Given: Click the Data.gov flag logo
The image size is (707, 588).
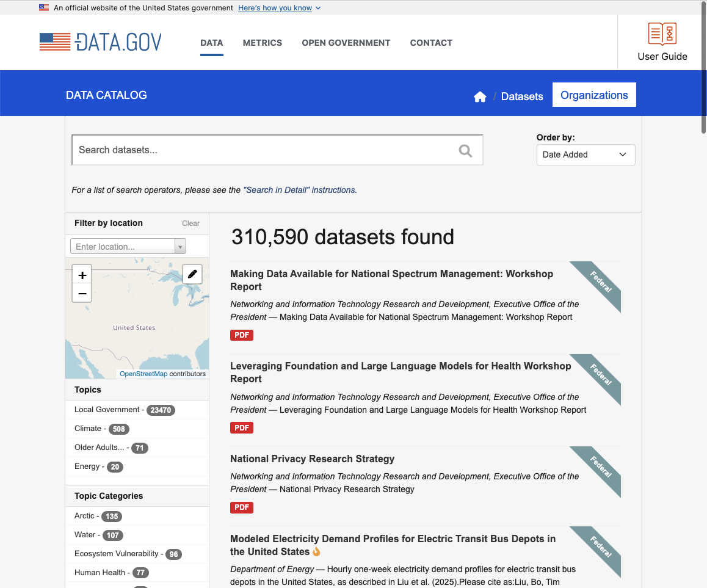Looking at the screenshot, I should click(56, 42).
